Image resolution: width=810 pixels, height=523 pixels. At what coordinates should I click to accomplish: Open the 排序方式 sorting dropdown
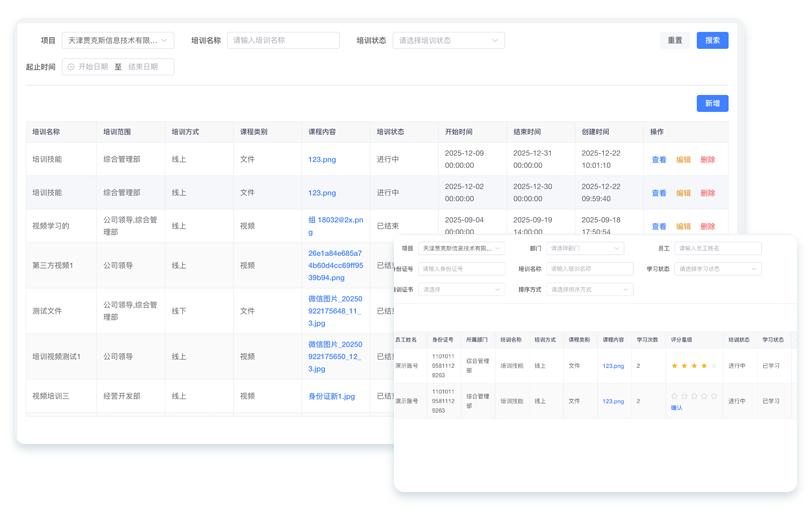[x=588, y=290]
